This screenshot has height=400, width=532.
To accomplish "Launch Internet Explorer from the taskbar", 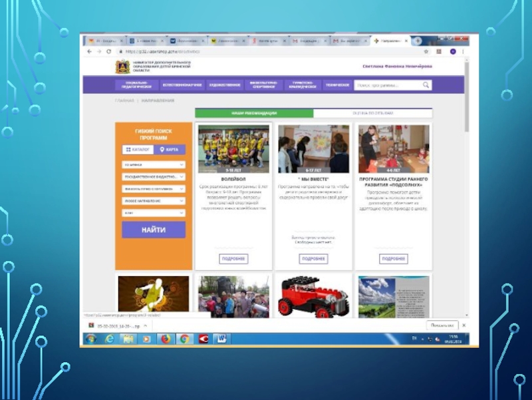I will (109, 339).
